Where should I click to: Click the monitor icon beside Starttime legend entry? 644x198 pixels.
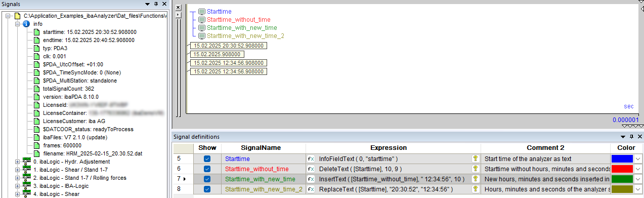(202, 12)
